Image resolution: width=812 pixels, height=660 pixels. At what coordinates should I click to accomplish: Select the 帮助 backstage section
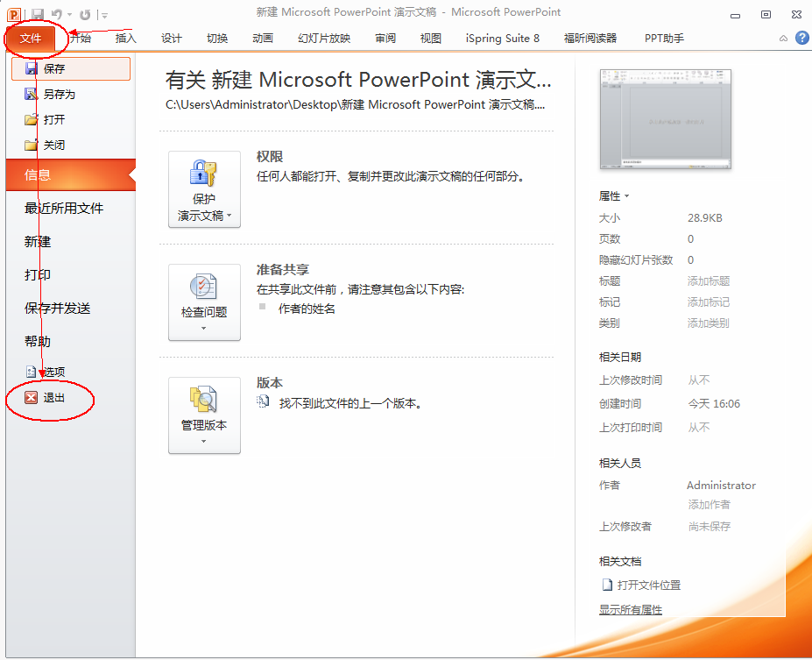click(71, 342)
